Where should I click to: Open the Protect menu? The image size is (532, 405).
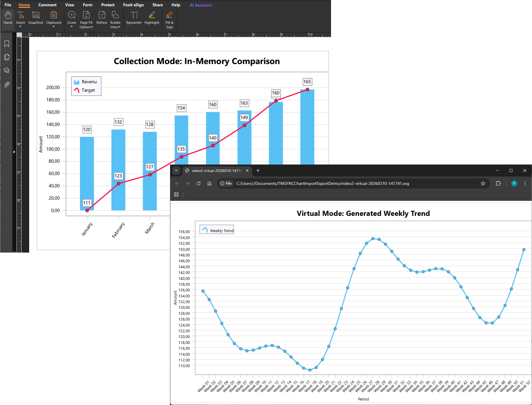click(x=108, y=5)
